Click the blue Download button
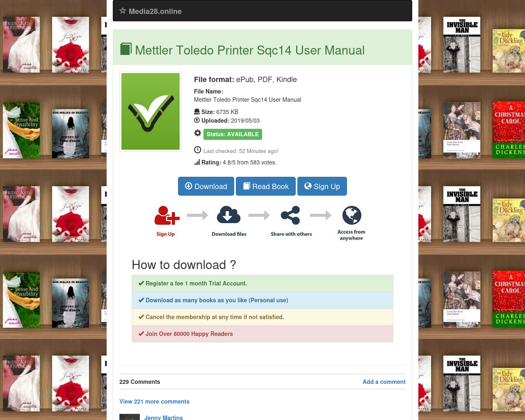525x420 pixels. [x=206, y=186]
